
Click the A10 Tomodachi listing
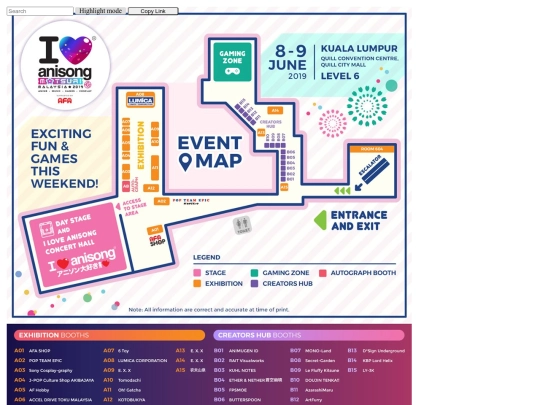coord(122,380)
